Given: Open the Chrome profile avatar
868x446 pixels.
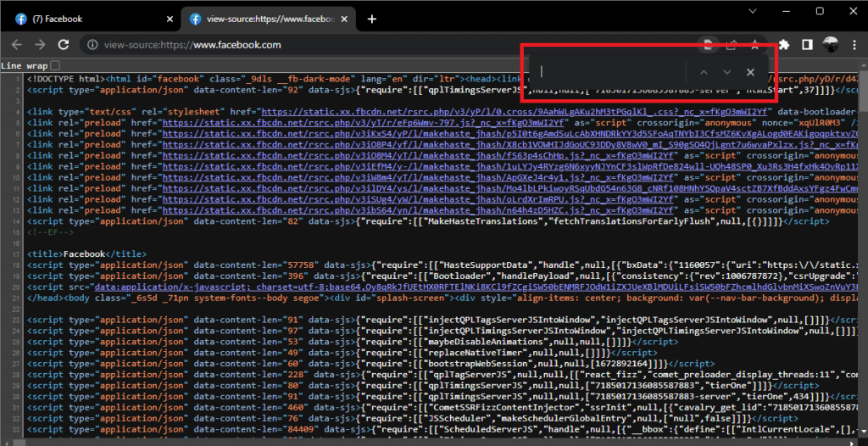Looking at the screenshot, I should coord(831,45).
